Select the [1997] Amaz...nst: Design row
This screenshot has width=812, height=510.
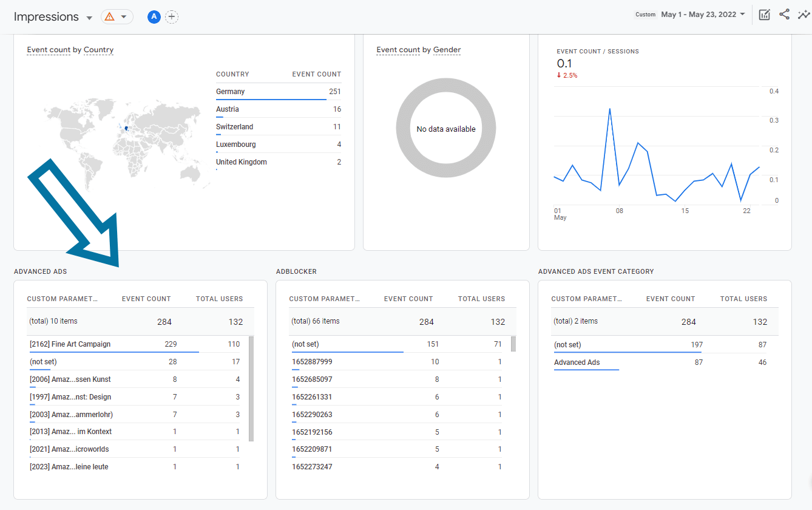[135, 397]
